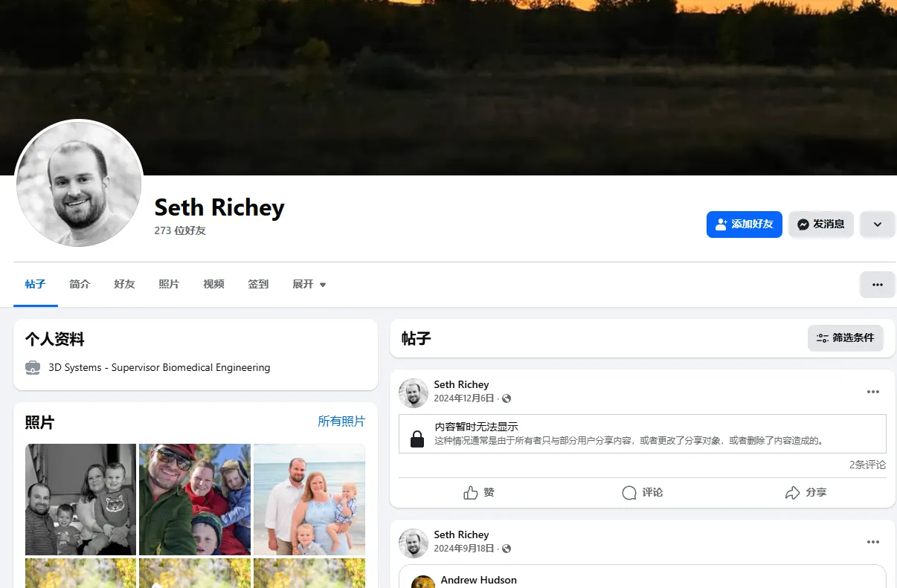Click the 273 位好友 friends count
The image size is (897, 588).
click(180, 231)
